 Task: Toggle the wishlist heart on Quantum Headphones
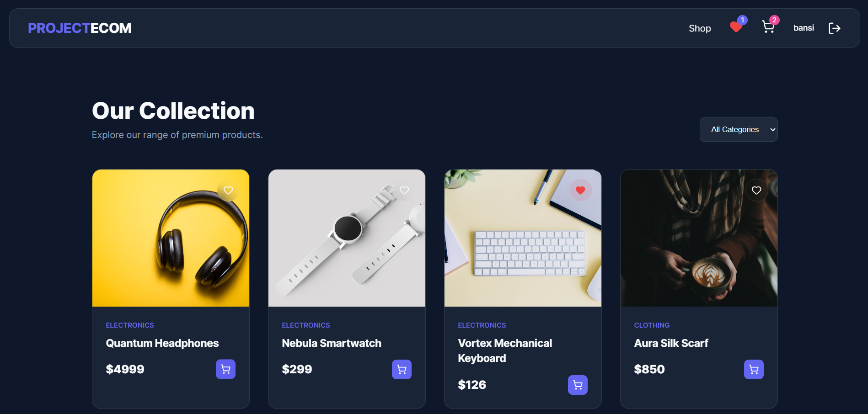point(228,191)
